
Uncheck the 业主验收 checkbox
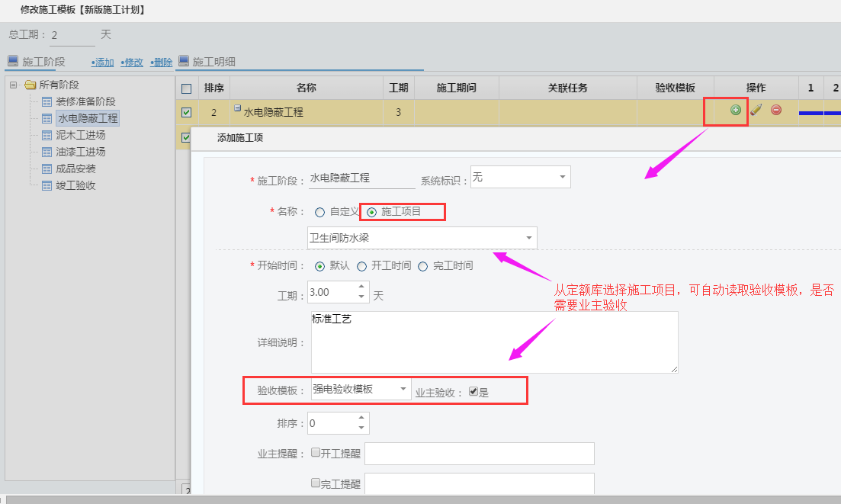pyautogui.click(x=473, y=392)
